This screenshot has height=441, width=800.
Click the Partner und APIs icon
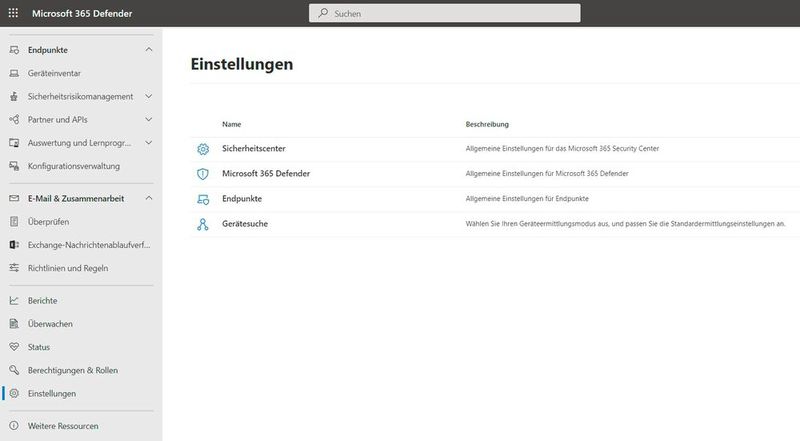(14, 119)
